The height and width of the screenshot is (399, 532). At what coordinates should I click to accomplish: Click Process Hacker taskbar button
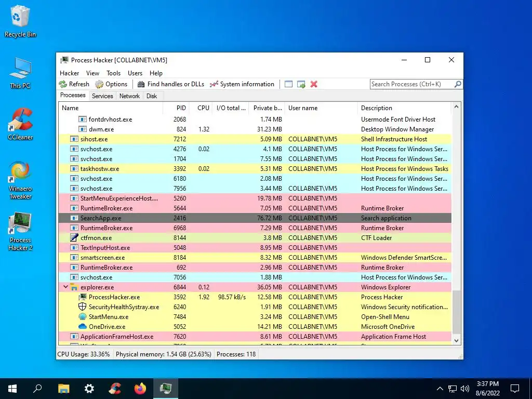166,389
